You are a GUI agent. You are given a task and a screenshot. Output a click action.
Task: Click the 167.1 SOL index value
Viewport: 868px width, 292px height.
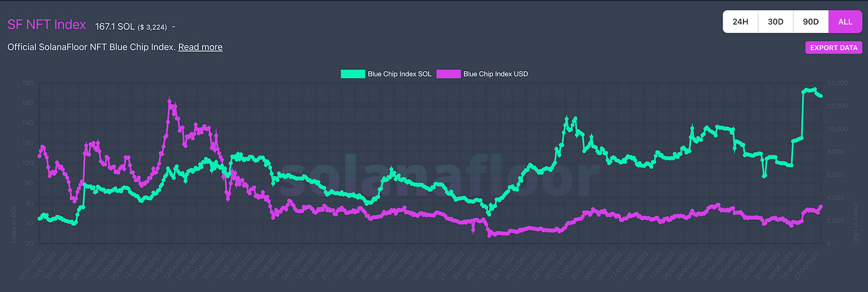click(114, 26)
